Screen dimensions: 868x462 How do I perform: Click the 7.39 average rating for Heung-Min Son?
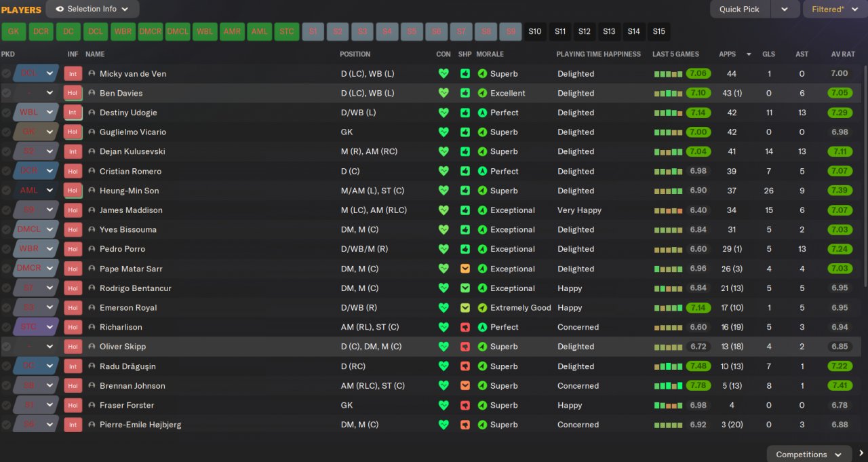(839, 191)
